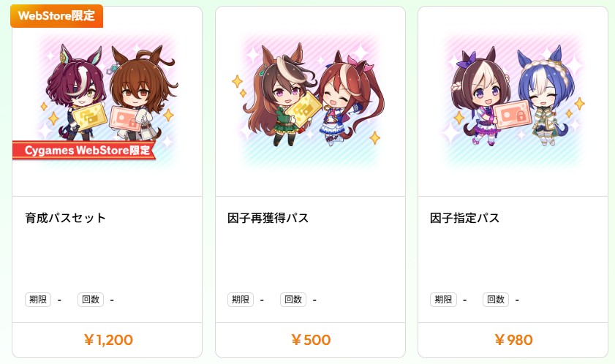The height and width of the screenshot is (364, 615).
Task: Click the 期限 tag on 因子再獲得パス
Action: point(241,300)
